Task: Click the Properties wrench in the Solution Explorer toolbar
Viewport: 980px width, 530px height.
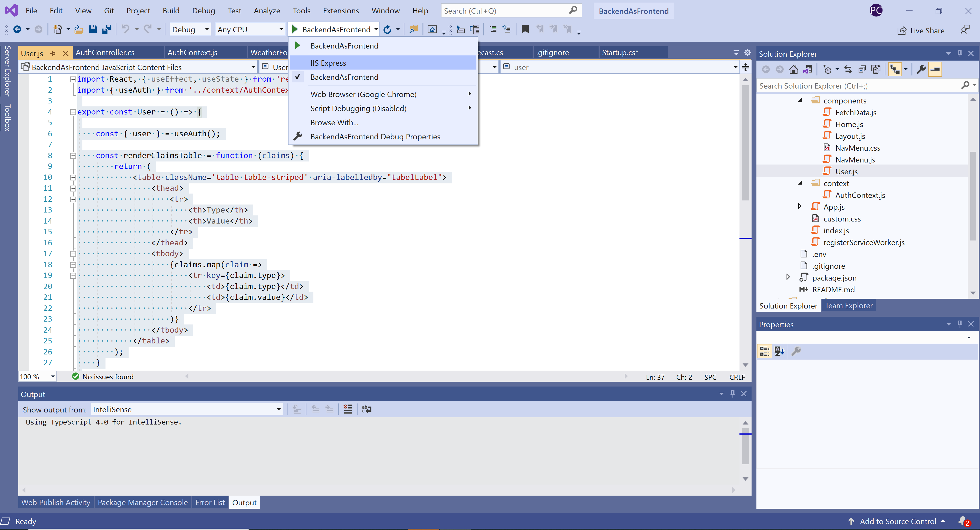Action: pos(921,69)
